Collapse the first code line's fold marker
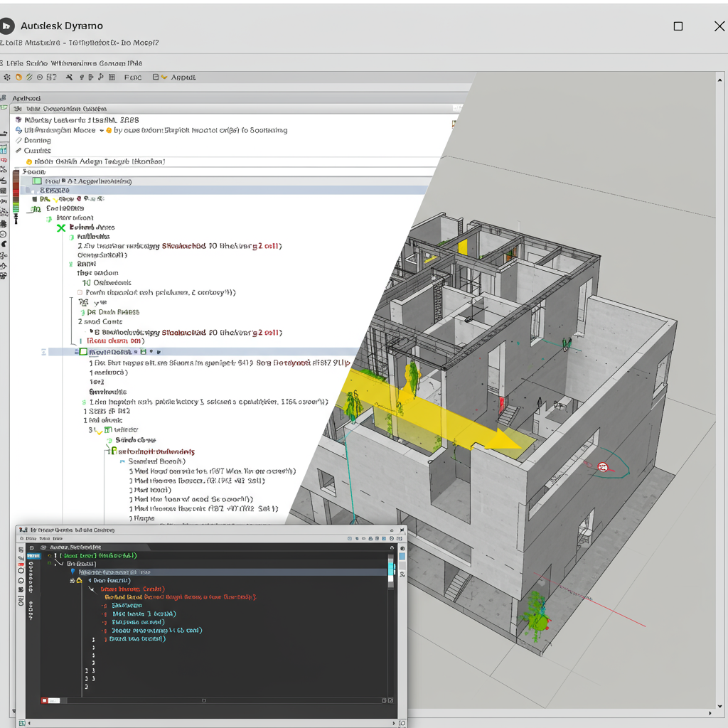 pyautogui.click(x=49, y=555)
